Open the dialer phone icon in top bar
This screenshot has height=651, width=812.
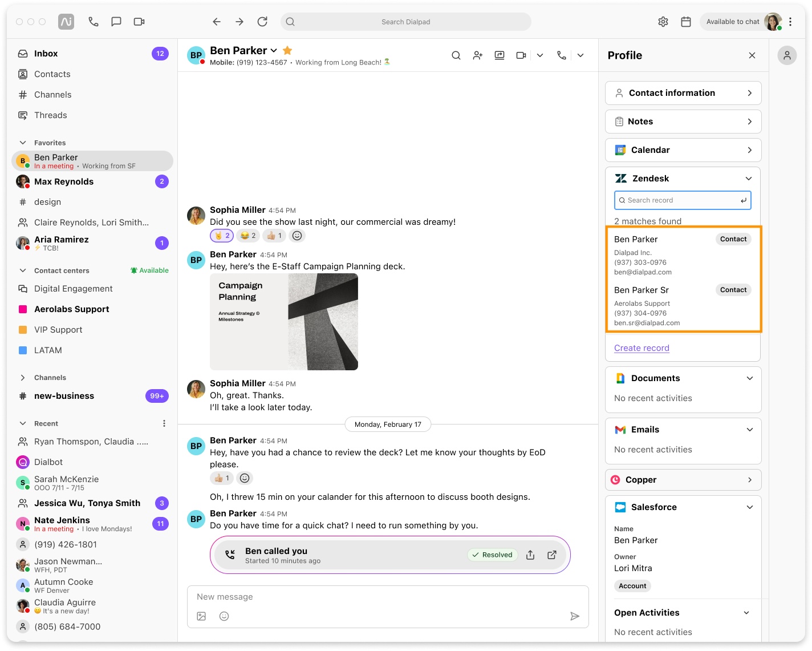click(94, 22)
